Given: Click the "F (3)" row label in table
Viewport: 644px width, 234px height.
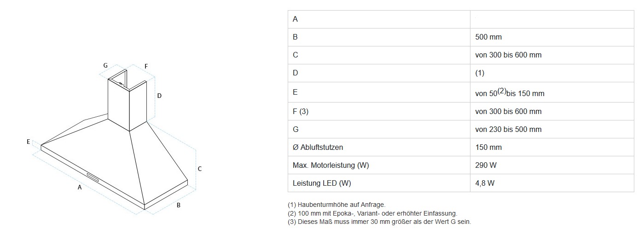Looking at the screenshot, I should point(302,111).
